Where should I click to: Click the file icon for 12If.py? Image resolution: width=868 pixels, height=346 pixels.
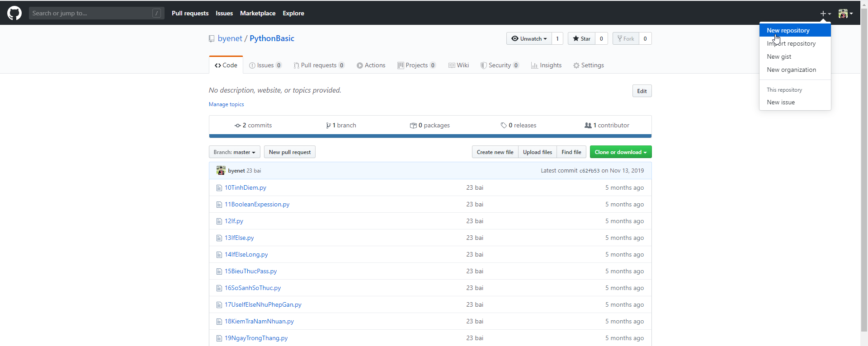click(219, 221)
